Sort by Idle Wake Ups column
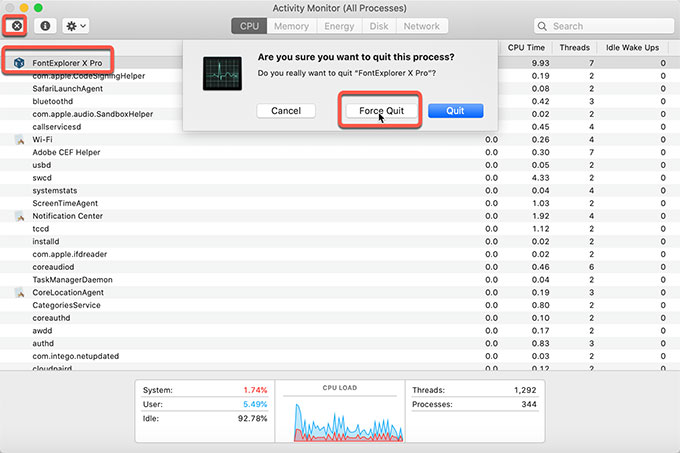Image resolution: width=680 pixels, height=453 pixels. pyautogui.click(x=632, y=48)
